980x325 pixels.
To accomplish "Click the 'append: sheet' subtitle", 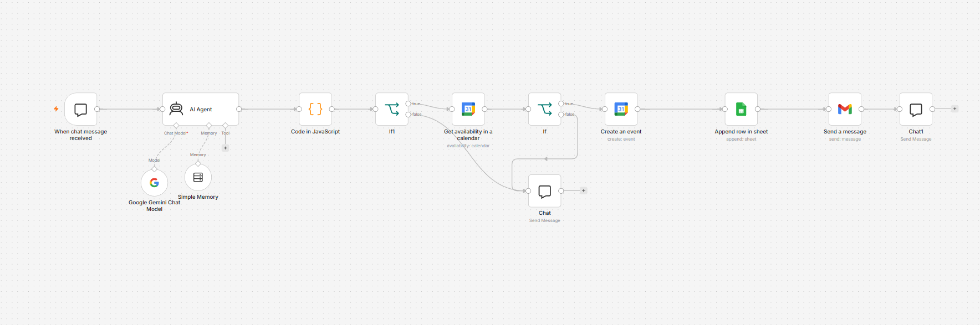I will [x=741, y=140].
